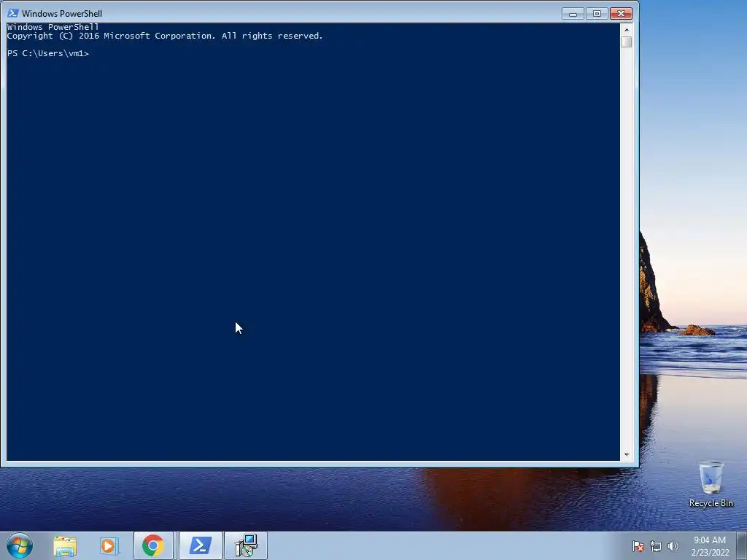747x560 pixels.
Task: Launch Google Chrome from the taskbar
Action: (153, 545)
